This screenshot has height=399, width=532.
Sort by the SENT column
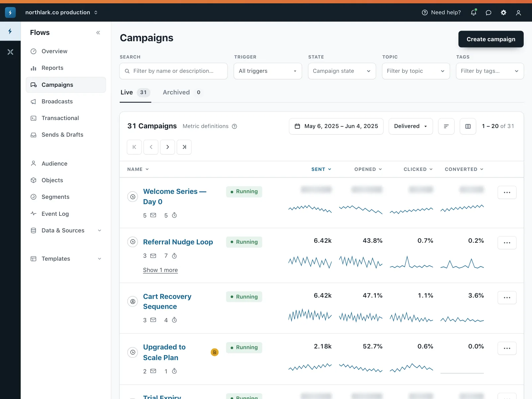321,169
